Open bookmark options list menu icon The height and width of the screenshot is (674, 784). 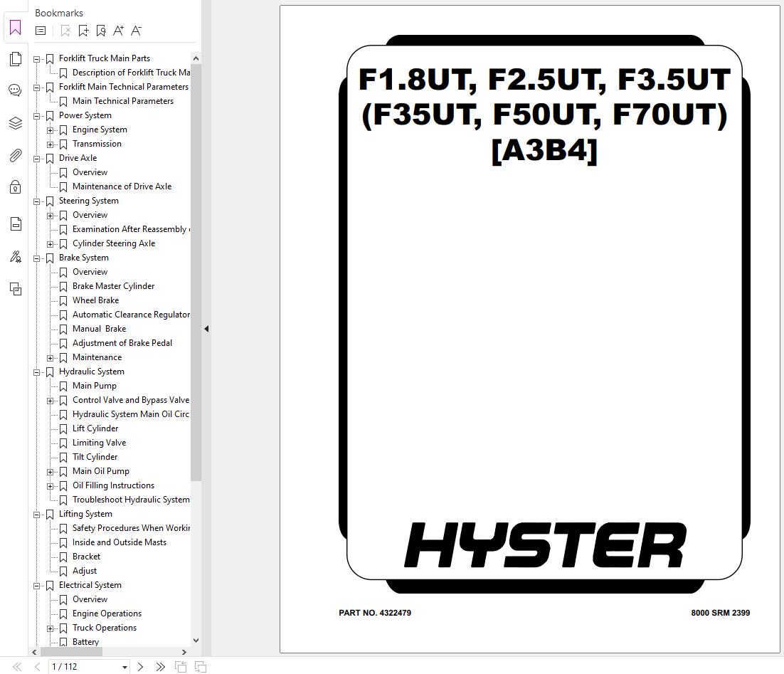[41, 31]
